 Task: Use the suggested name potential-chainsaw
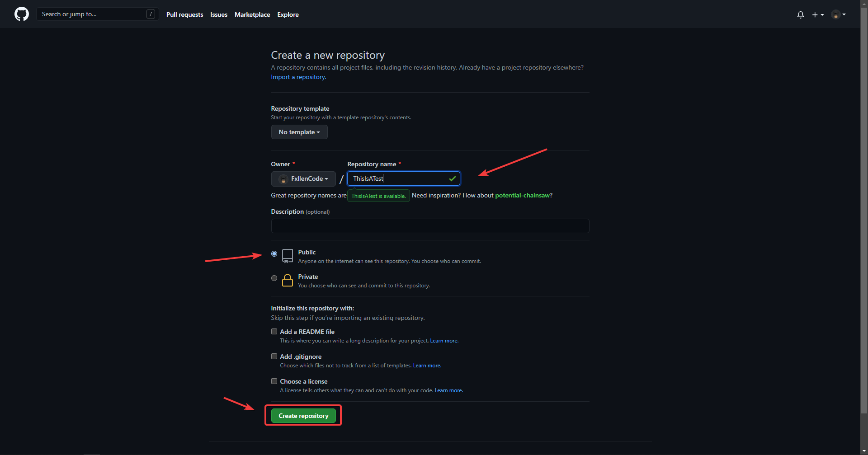pos(522,195)
